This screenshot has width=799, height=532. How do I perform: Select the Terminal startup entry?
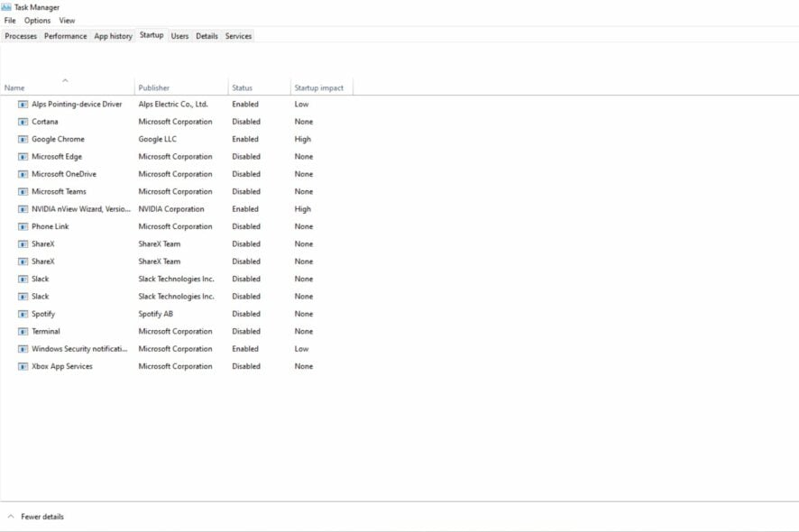pos(45,332)
